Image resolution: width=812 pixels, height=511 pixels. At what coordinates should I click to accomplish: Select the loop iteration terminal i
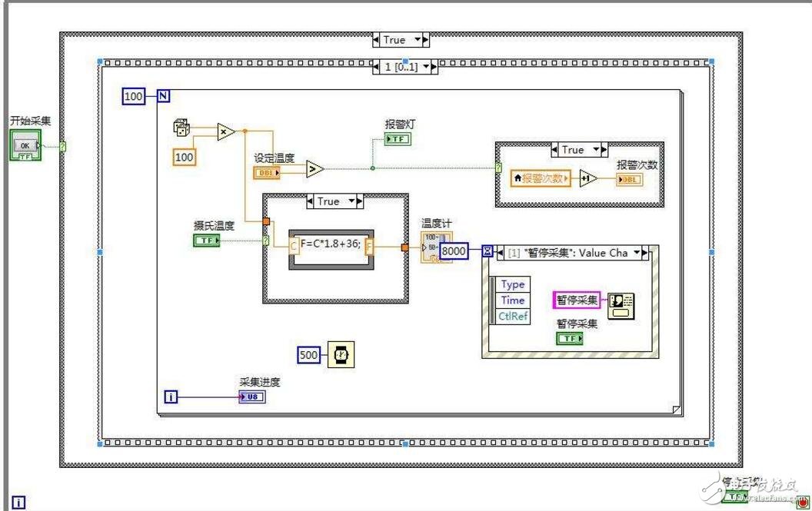click(171, 397)
